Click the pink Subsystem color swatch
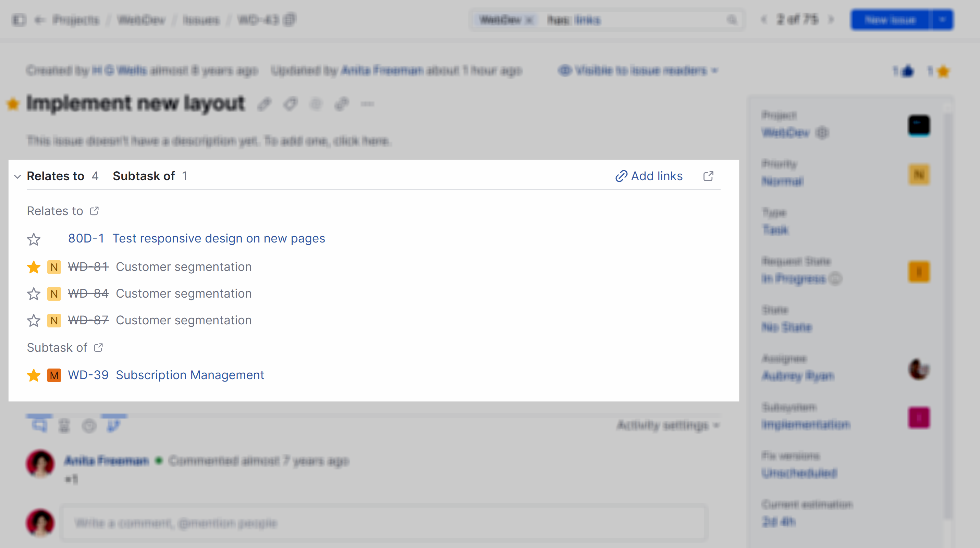This screenshot has width=980, height=548. pos(919,418)
